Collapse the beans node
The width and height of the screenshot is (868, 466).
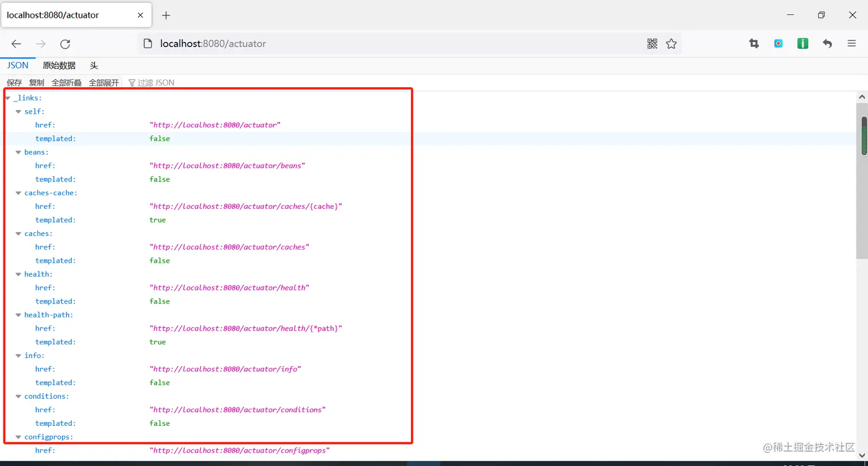coord(18,153)
